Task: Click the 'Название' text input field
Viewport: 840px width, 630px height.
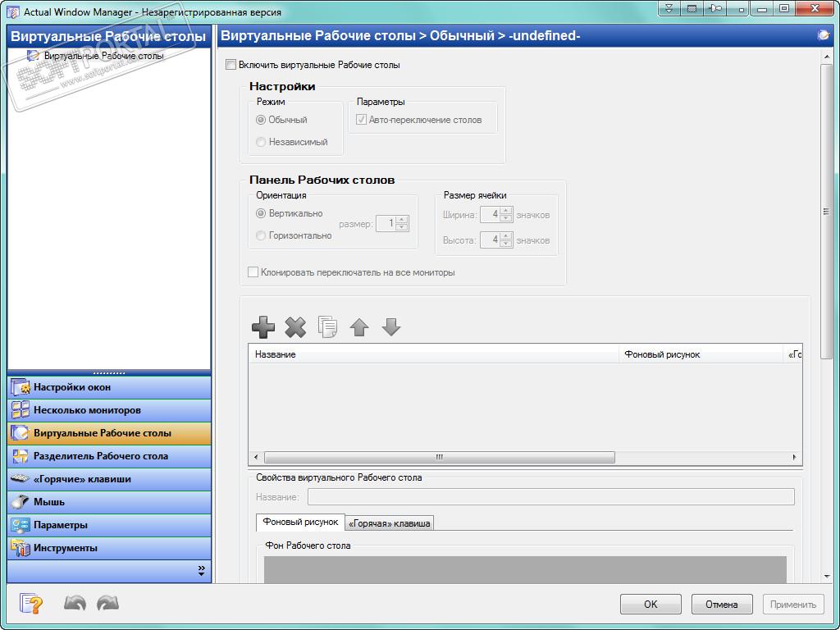Action: coord(550,496)
